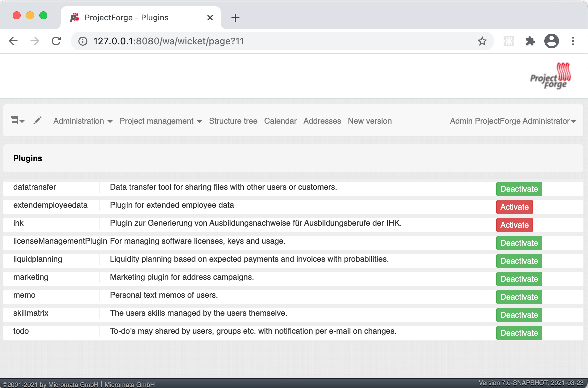The width and height of the screenshot is (588, 388).
Task: Click the ProjectForge logo
Action: [550, 76]
